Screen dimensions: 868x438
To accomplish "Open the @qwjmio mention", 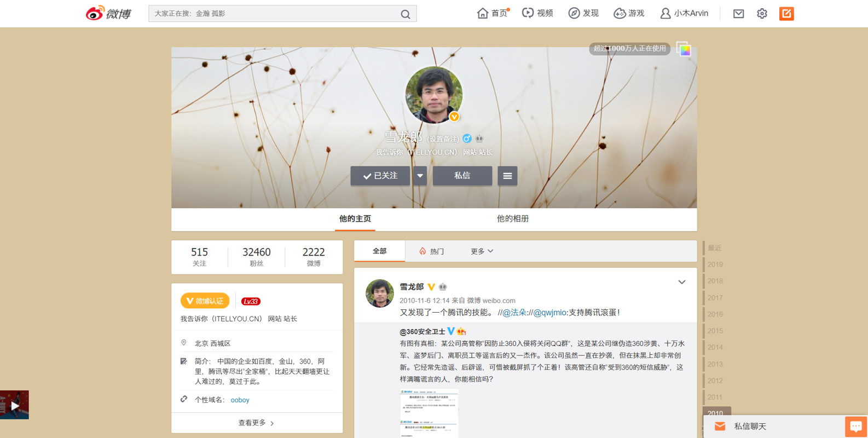I will point(550,313).
